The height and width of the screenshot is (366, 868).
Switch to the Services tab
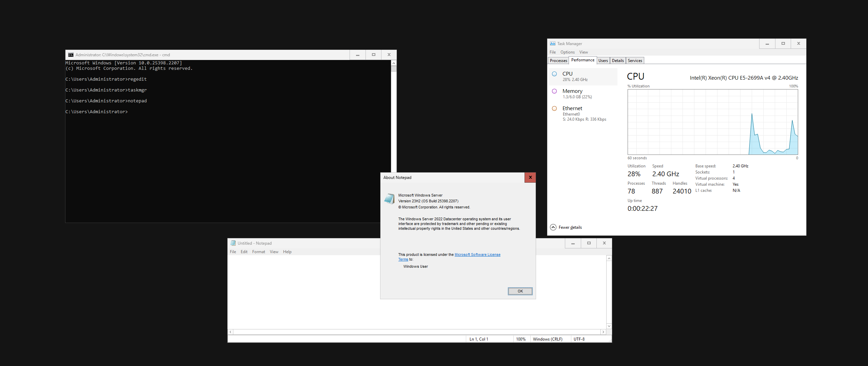pos(635,61)
